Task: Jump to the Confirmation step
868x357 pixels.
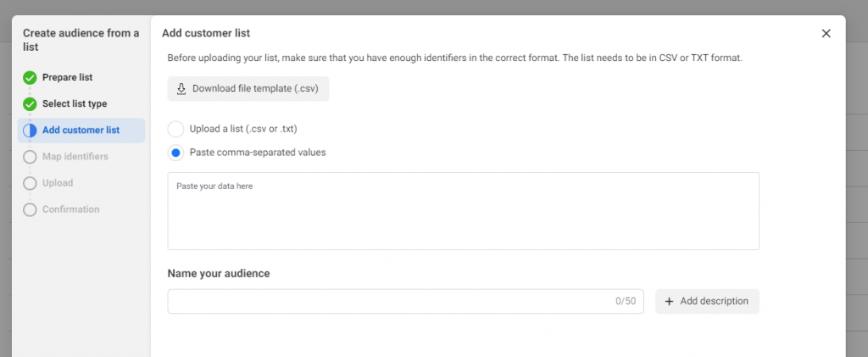Action: click(71, 209)
